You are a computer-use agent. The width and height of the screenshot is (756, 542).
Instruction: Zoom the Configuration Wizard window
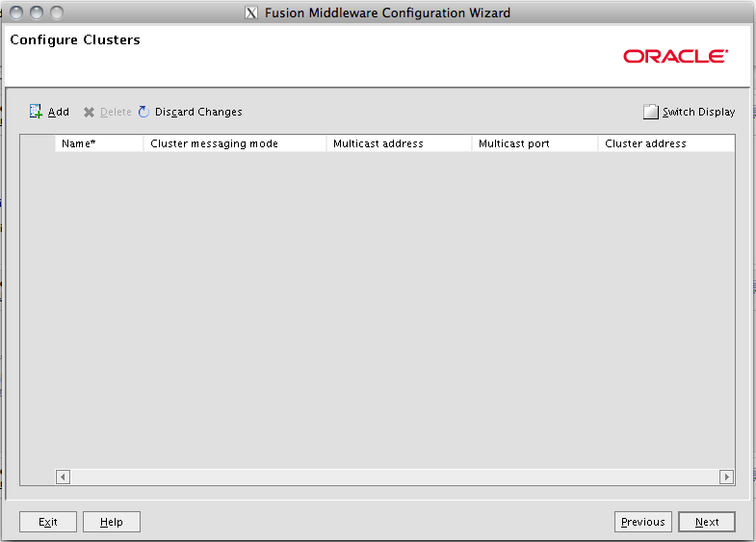57,13
